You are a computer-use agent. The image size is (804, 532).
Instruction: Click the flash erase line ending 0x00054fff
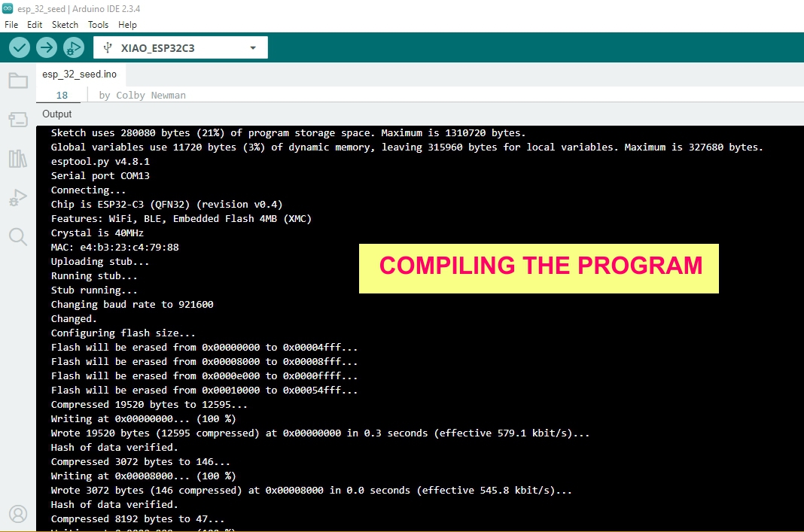204,391
